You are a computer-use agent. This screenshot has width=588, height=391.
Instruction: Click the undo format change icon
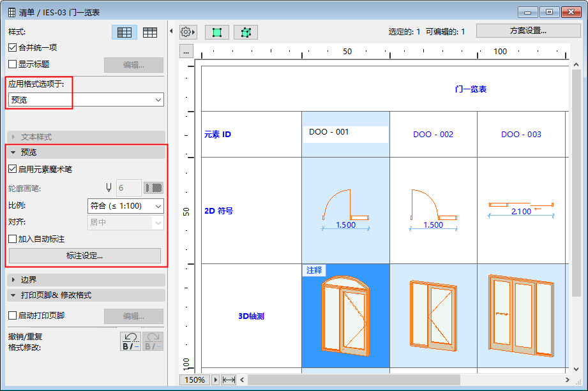[x=130, y=341]
